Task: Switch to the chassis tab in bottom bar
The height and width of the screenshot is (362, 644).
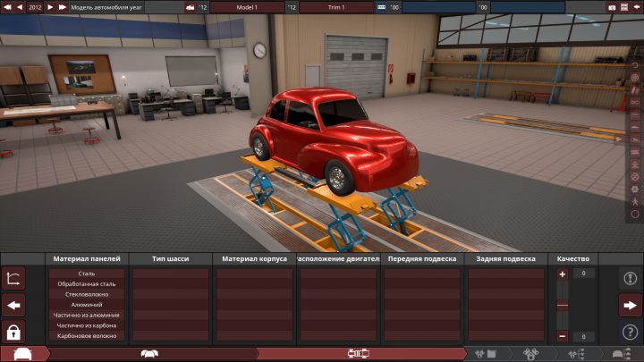Action: [359, 354]
